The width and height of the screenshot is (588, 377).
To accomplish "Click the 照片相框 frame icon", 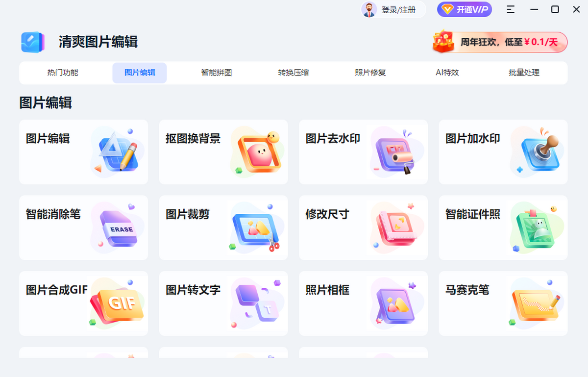I will (x=396, y=303).
